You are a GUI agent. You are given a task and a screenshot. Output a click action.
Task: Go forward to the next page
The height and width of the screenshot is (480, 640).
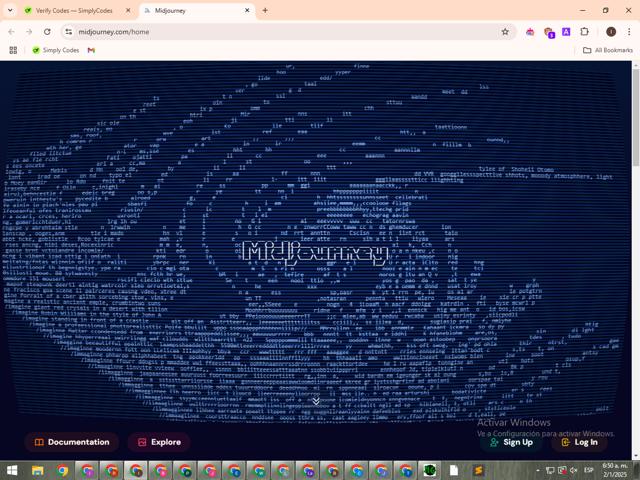29,32
